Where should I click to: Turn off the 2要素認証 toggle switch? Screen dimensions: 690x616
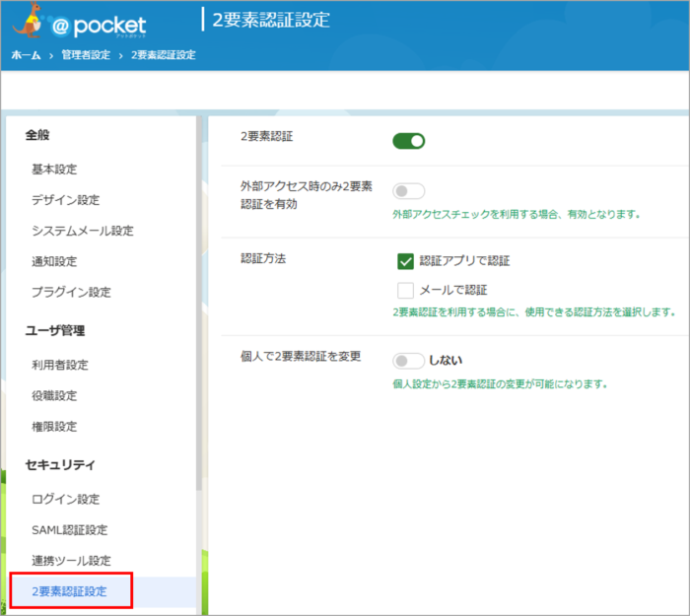click(408, 141)
